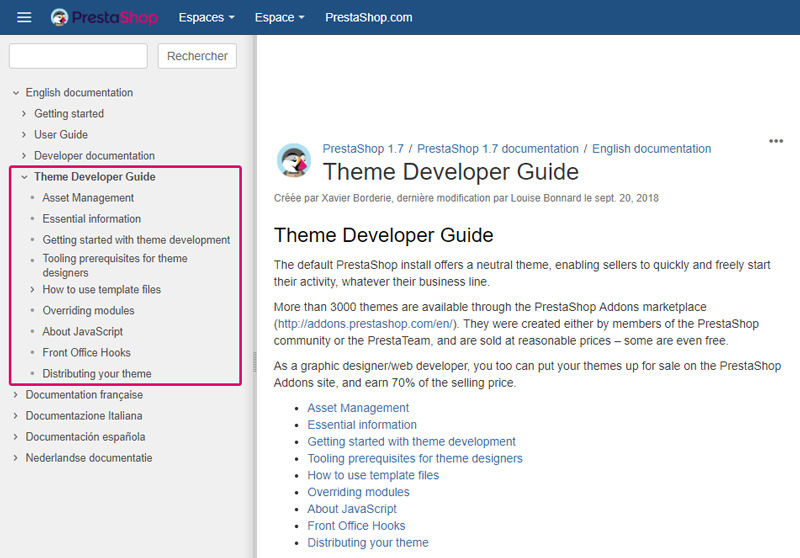The width and height of the screenshot is (800, 558).
Task: Open the page actions ellipsis menu
Action: (x=776, y=141)
